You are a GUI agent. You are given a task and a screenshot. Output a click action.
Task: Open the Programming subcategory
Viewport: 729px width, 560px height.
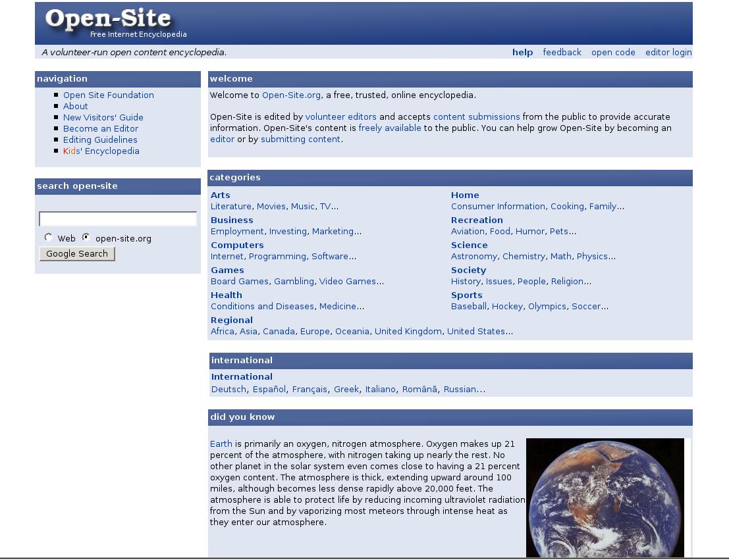point(277,257)
